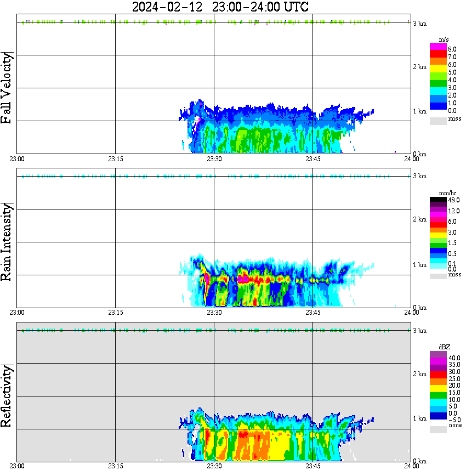The width and height of the screenshot is (466, 476).
Task: Select the Reflectivity axis title
Action: [x=6, y=396]
